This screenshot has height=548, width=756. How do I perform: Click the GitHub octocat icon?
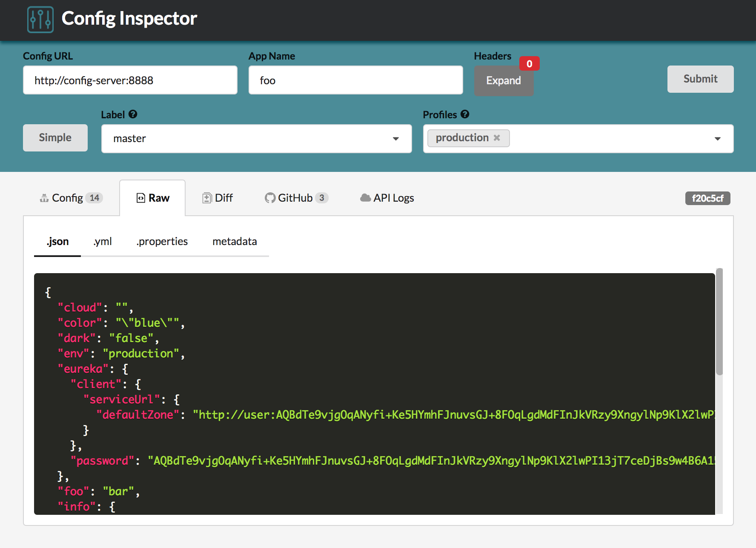(271, 197)
